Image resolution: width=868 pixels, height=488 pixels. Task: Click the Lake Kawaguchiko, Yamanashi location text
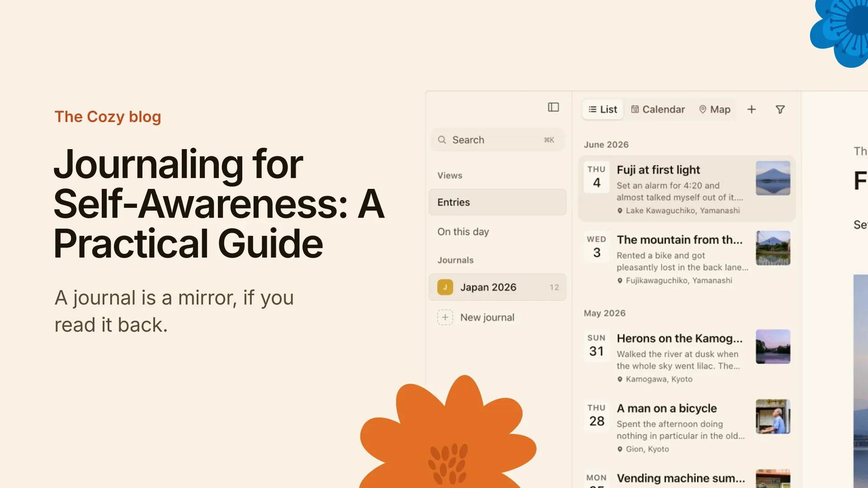pos(683,211)
